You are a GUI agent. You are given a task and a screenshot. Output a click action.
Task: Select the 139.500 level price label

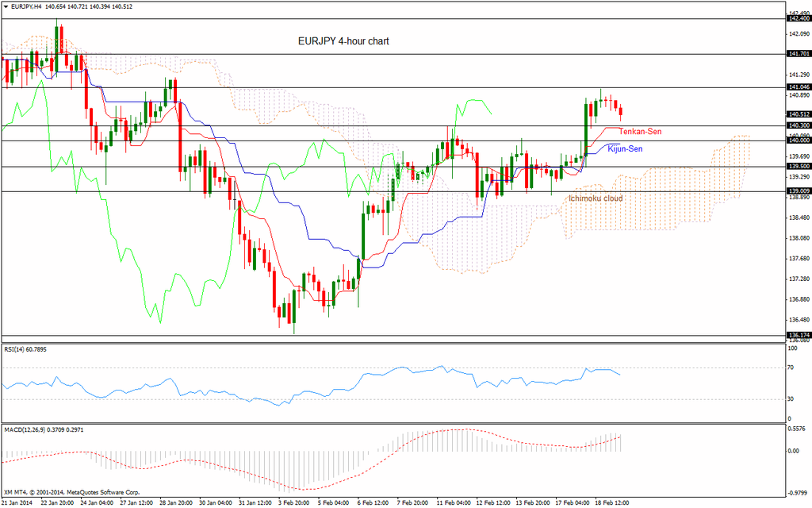click(799, 167)
